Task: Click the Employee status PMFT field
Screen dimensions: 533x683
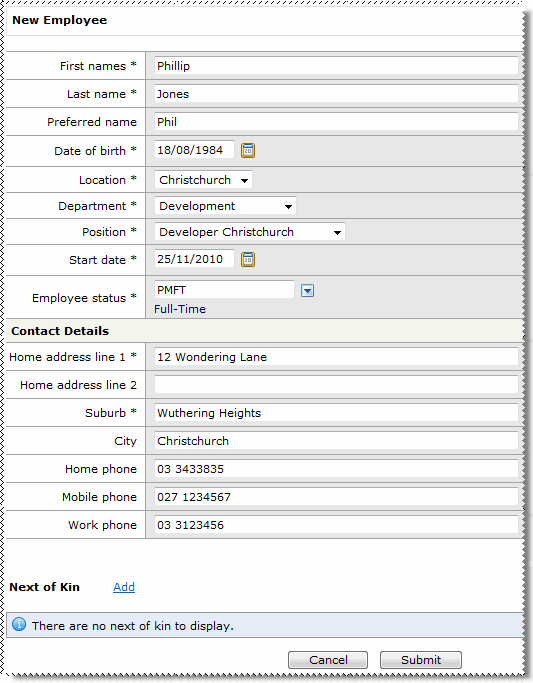Action: pos(224,290)
